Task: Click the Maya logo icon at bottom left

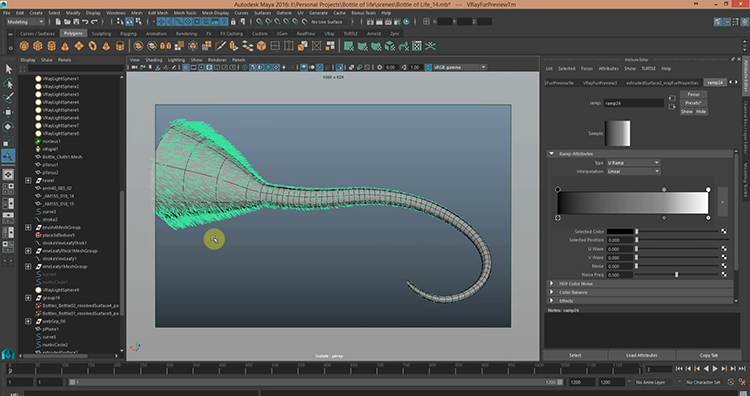Action: tap(8, 354)
